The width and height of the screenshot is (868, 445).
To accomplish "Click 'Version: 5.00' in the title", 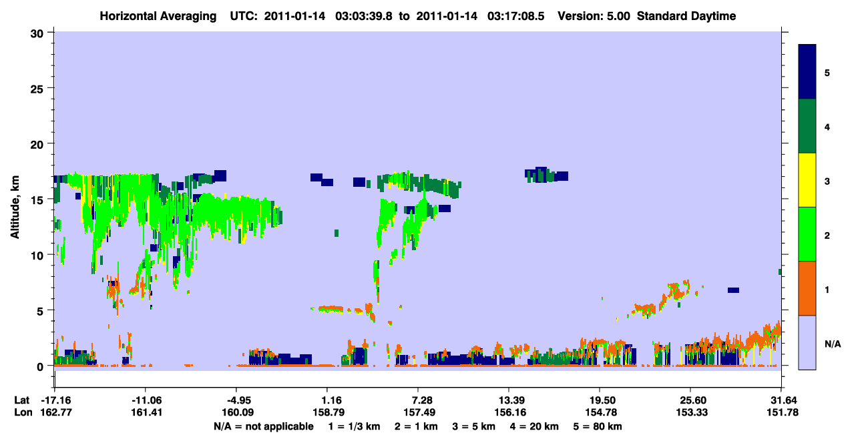I will [x=595, y=16].
